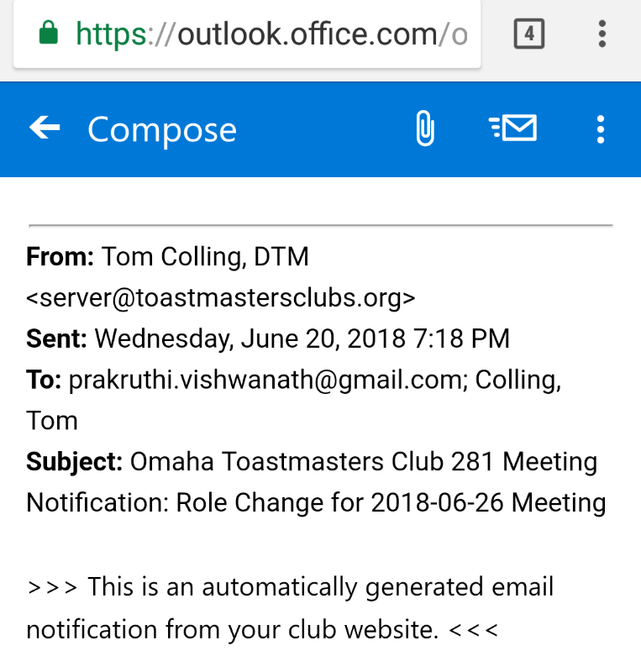This screenshot has height=672, width=641.
Task: Click the server@toastmastersclubs.org sender address
Action: pyautogui.click(x=221, y=297)
